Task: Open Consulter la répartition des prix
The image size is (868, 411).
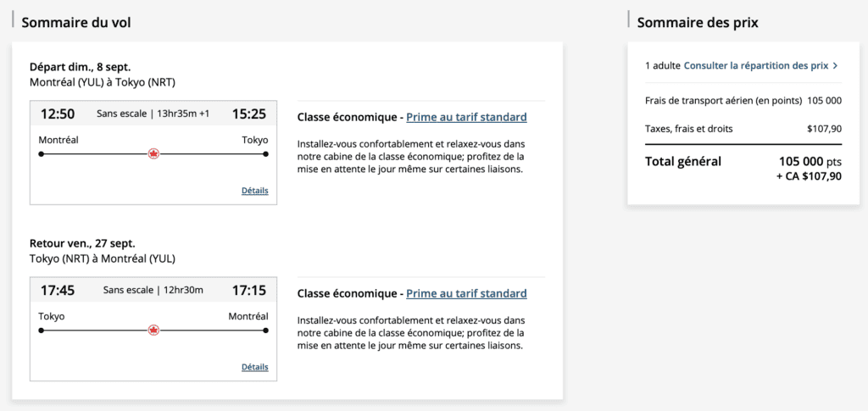Action: pos(755,65)
